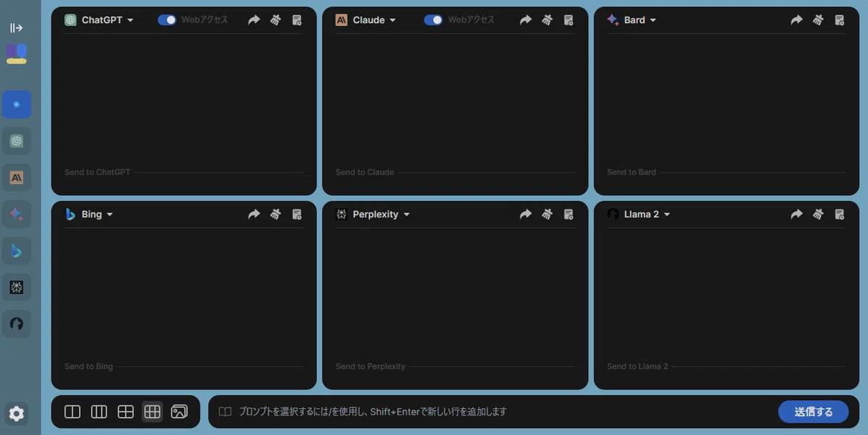Focus the Send to Perplexity input
Screen dimensions: 868x435
[455, 366]
